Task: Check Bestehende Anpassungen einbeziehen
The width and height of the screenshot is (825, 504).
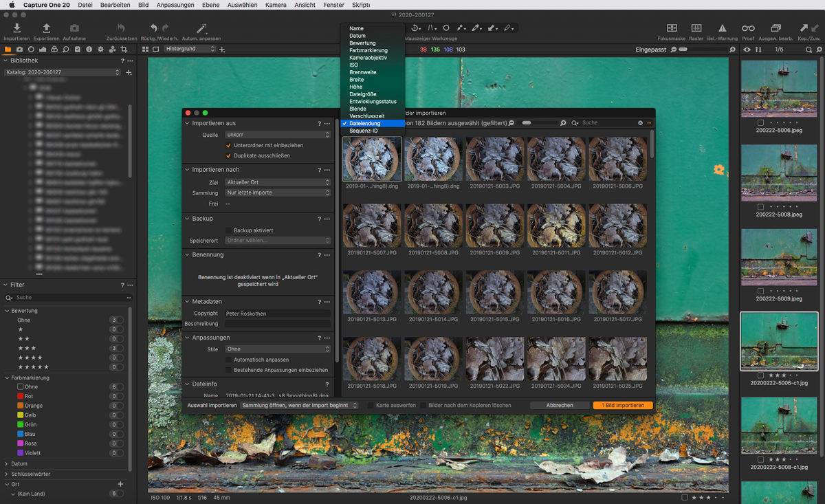Action: pos(228,370)
